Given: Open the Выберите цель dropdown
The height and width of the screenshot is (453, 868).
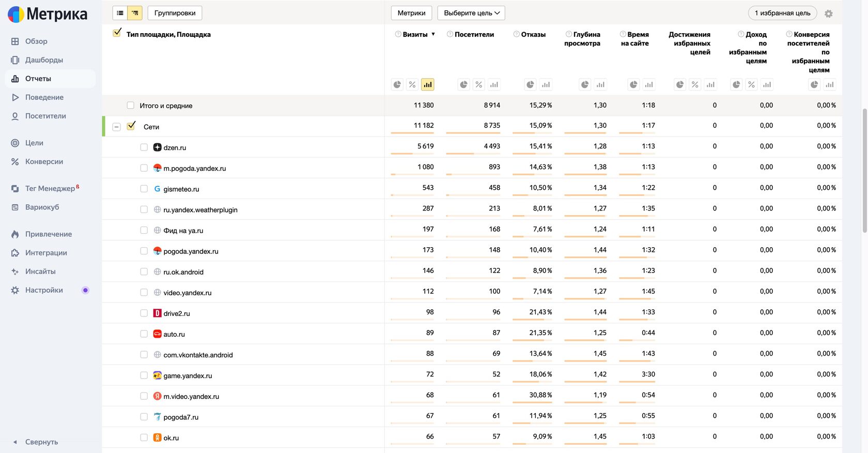Looking at the screenshot, I should coord(471,13).
